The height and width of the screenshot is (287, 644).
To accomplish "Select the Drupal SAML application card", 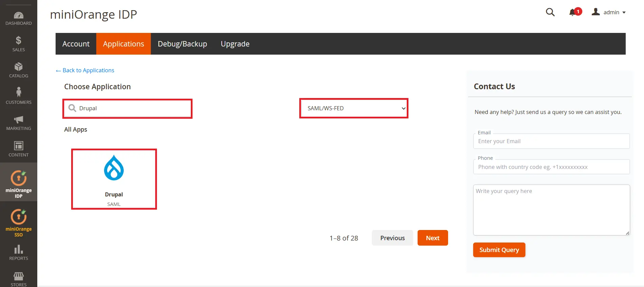I will [x=114, y=179].
